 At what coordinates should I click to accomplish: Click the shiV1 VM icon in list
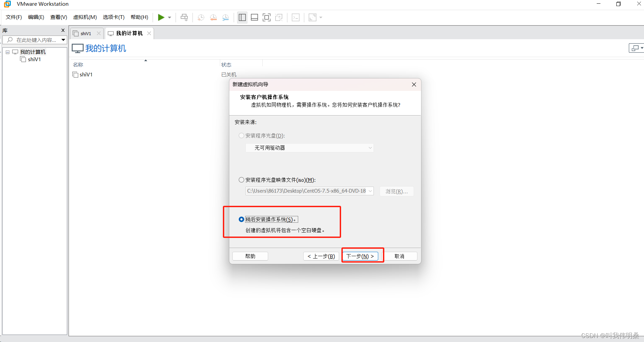(75, 75)
